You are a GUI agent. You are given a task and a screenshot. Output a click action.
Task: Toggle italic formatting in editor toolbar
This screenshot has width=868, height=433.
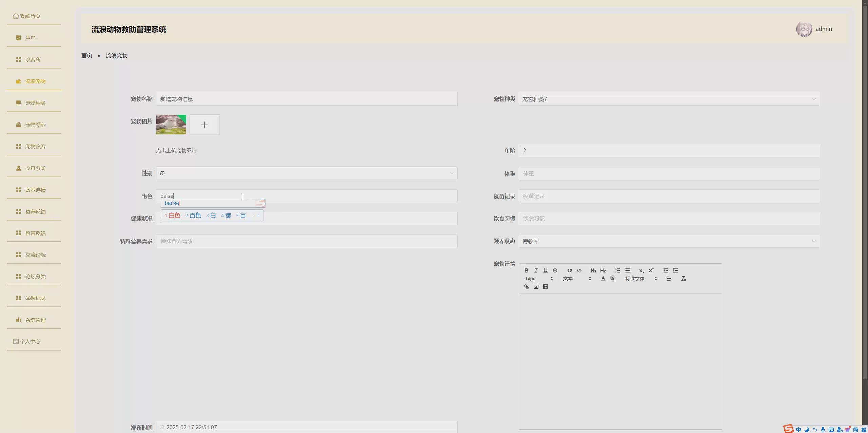tap(536, 270)
